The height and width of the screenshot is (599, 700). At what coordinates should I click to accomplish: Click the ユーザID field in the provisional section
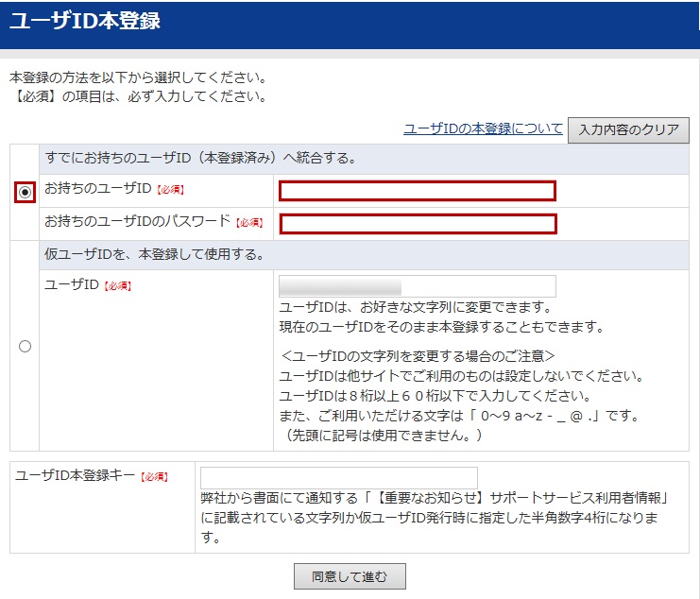tap(417, 286)
